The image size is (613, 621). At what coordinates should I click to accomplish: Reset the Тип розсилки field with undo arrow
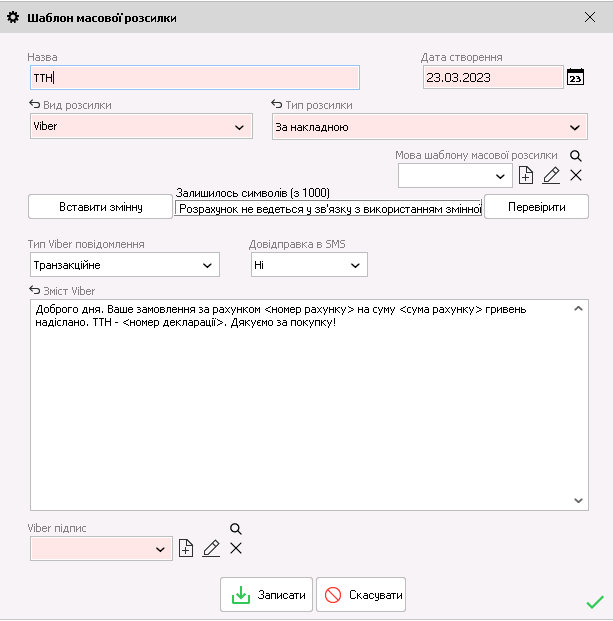276,105
